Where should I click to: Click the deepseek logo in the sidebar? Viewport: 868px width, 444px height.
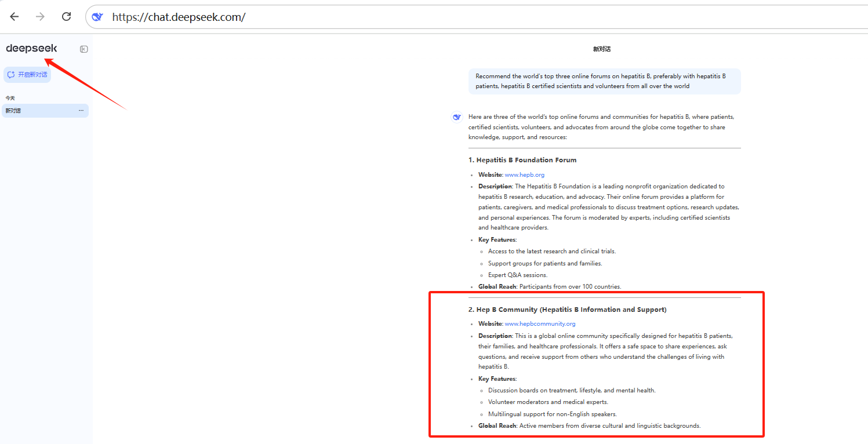31,49
